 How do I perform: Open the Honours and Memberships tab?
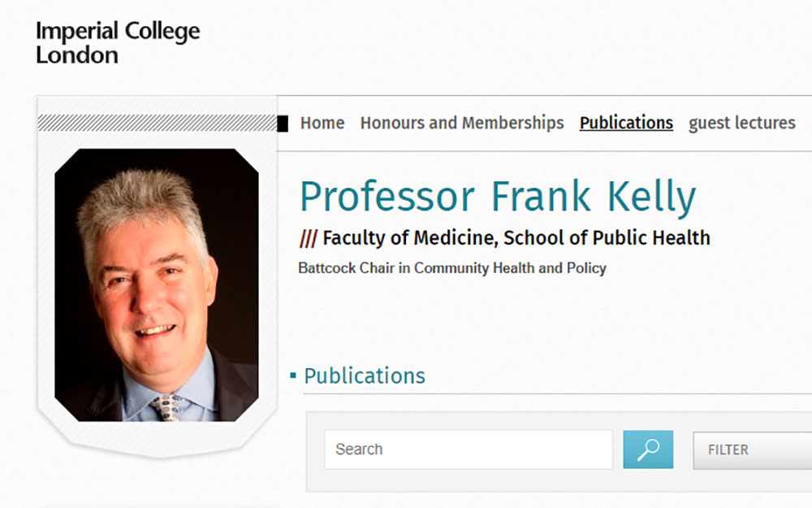(461, 123)
